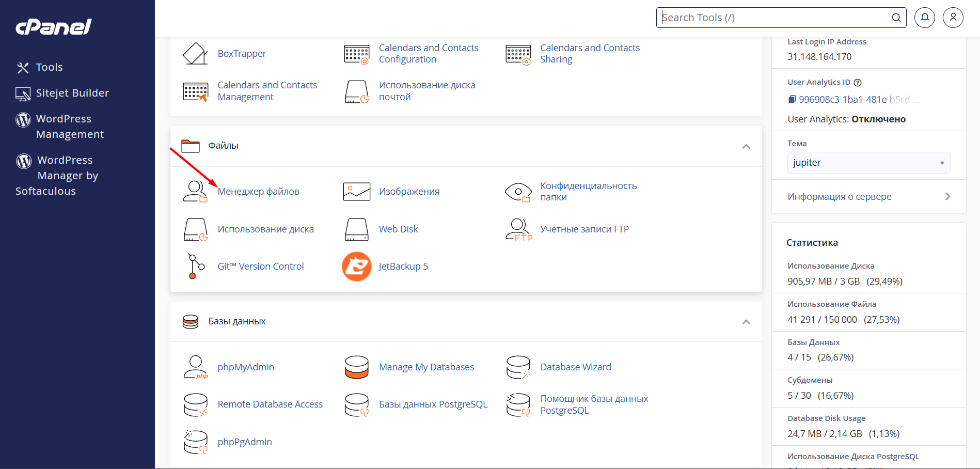Open the JetBackup 5 link
980x469 pixels.
tap(403, 267)
